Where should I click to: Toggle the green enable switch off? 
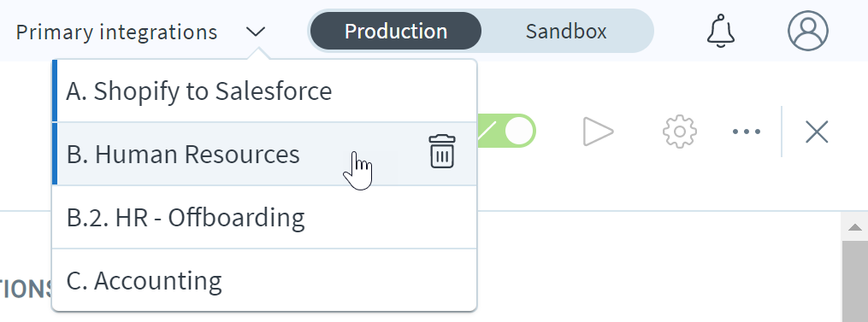[x=506, y=132]
